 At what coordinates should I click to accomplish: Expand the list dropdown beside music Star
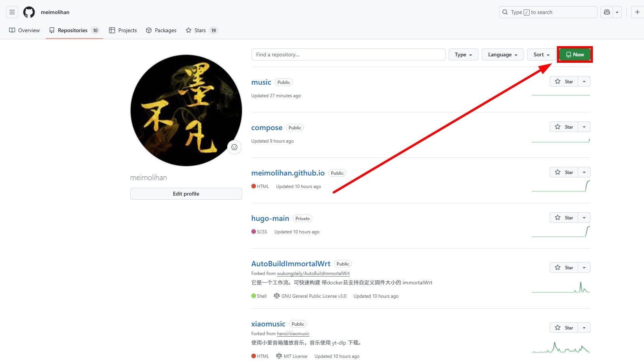pyautogui.click(x=584, y=81)
